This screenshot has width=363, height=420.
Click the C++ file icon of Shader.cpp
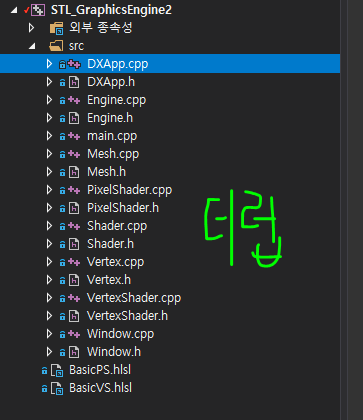pos(74,226)
